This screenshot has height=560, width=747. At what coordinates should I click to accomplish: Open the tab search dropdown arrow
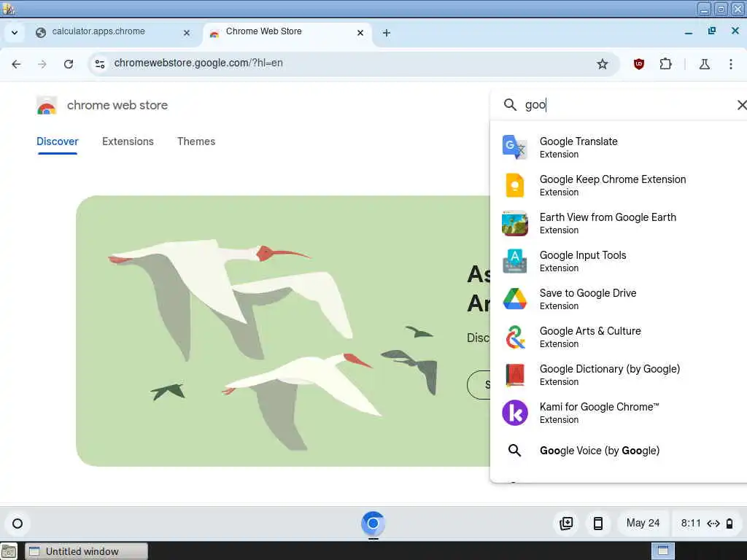tap(15, 33)
